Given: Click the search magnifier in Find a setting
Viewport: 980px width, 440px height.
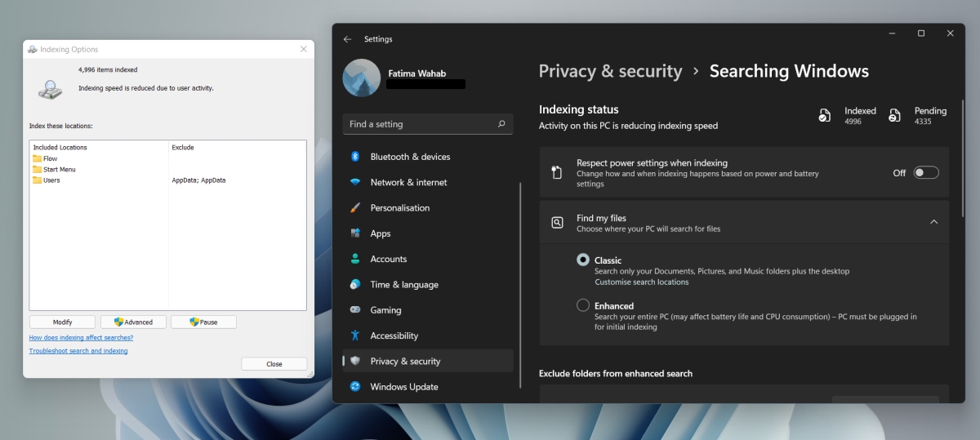Looking at the screenshot, I should click(501, 124).
